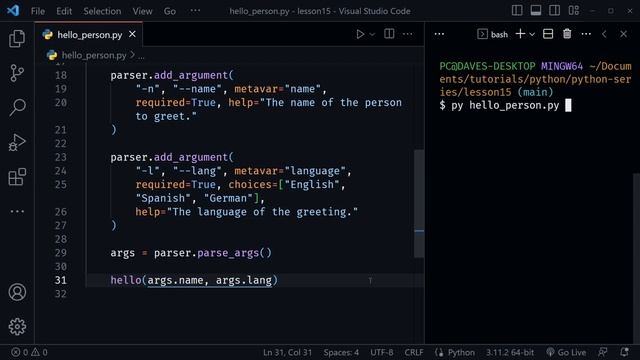640x360 pixels.
Task: Open notifications bell in status bar
Action: click(x=624, y=352)
